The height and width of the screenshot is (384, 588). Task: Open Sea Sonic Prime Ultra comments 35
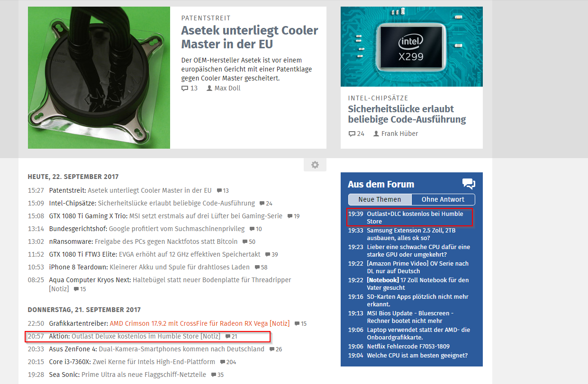click(217, 375)
